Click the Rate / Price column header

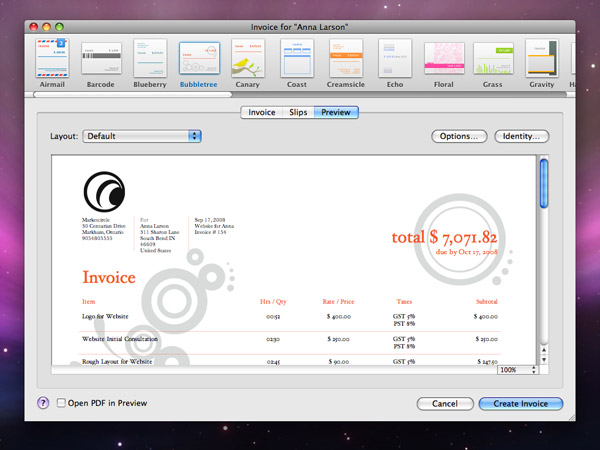tap(338, 302)
